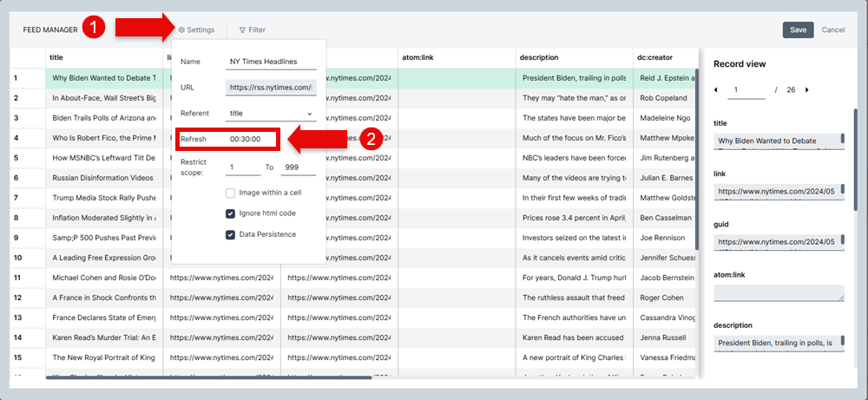This screenshot has width=868, height=400.
Task: Click description cell The ruthless assault that freed
Action: coord(574,297)
